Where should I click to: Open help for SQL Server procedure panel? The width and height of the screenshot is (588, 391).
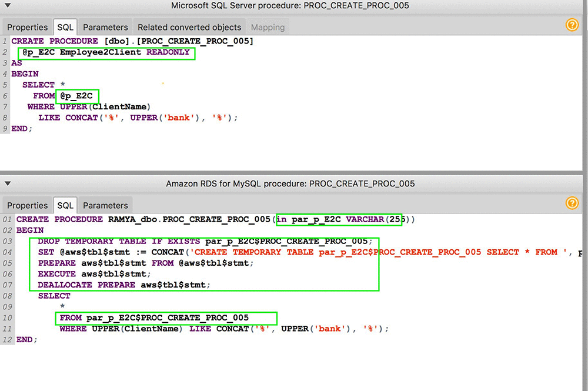572,25
